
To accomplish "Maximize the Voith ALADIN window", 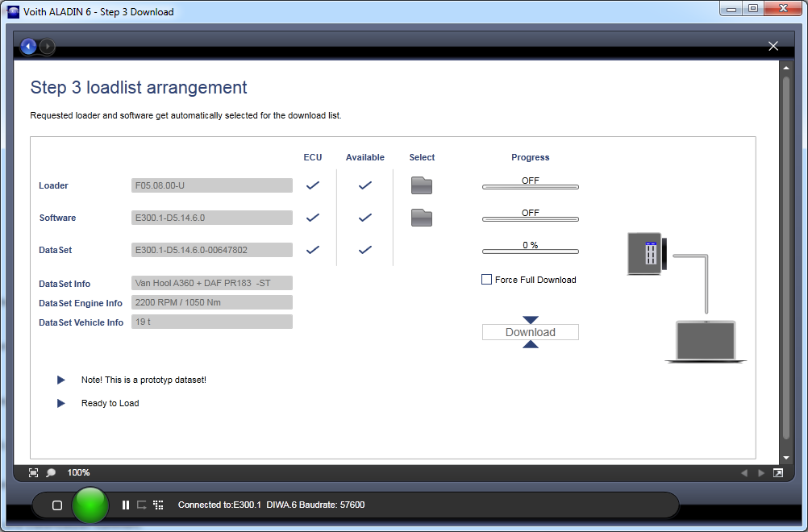I will 753,9.
